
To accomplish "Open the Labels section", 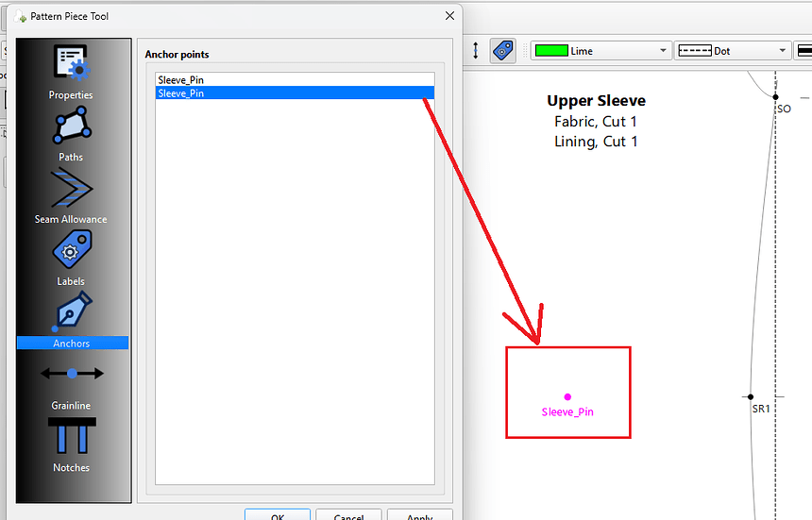I will pos(72,259).
